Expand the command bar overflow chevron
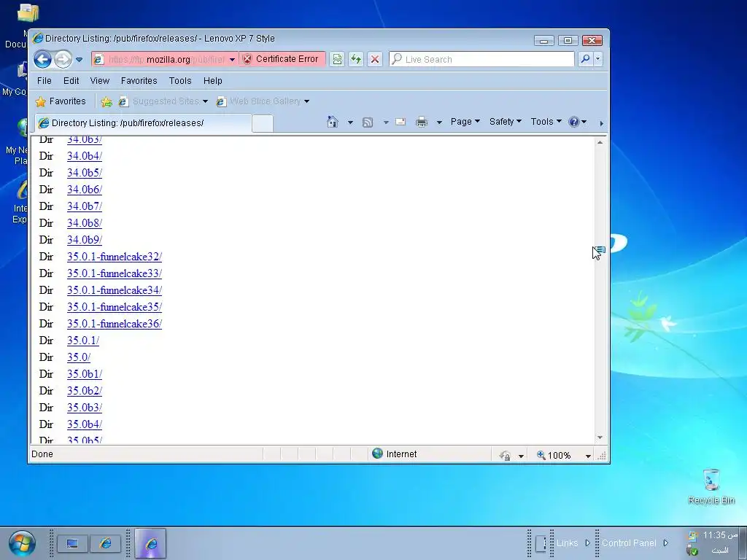This screenshot has height=560, width=747. 601,123
